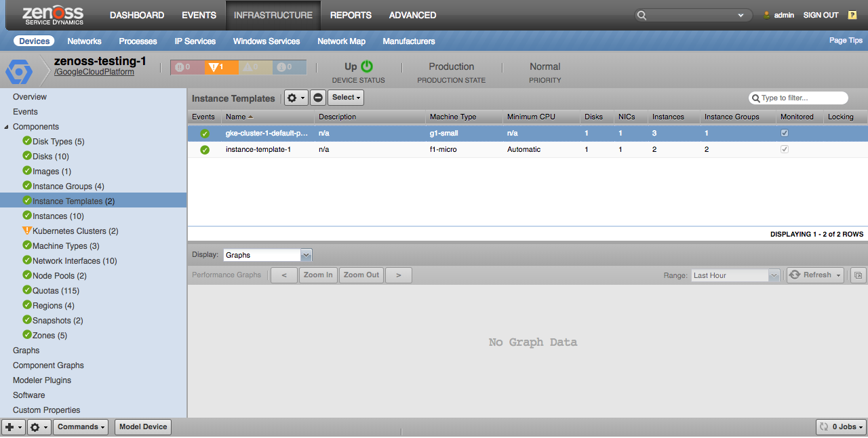Click the green event status for instance-template-1
Viewport: 868px width, 438px height.
click(205, 149)
